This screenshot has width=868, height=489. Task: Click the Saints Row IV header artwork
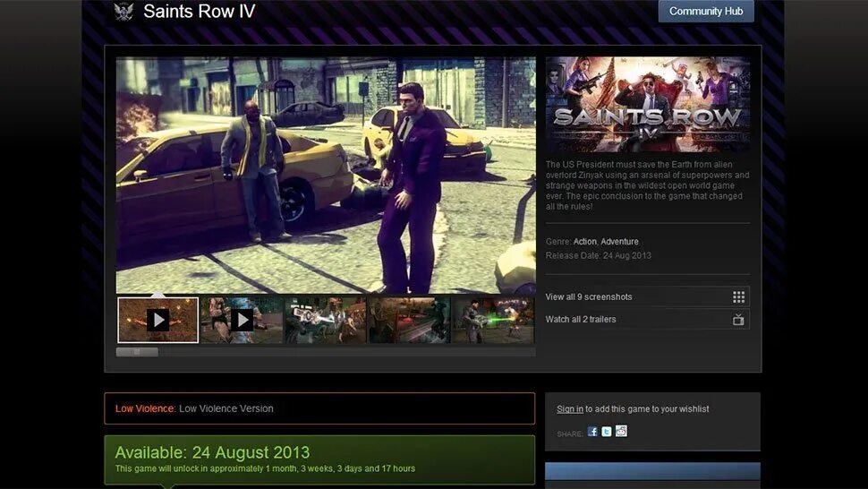(648, 104)
